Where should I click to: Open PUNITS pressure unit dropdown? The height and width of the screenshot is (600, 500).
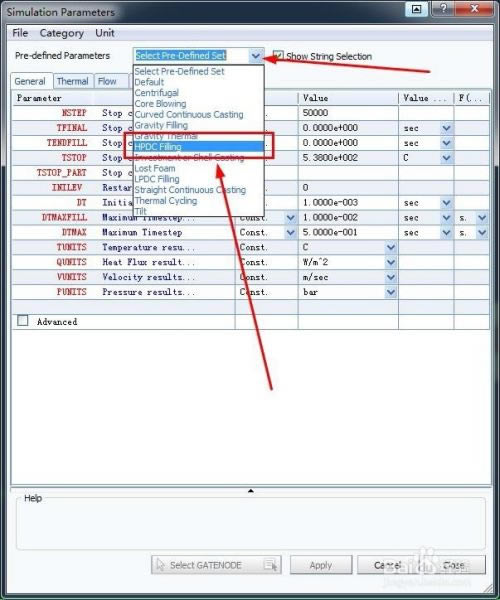pos(391,292)
